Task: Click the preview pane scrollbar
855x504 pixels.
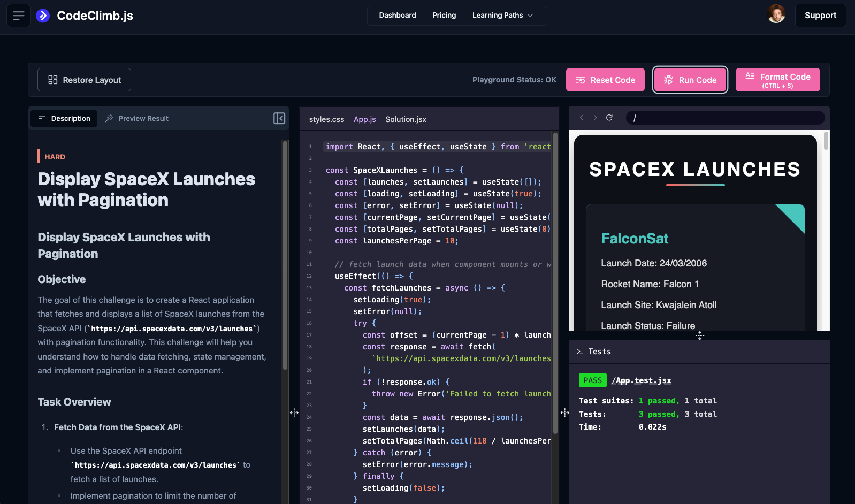Action: coord(826,141)
